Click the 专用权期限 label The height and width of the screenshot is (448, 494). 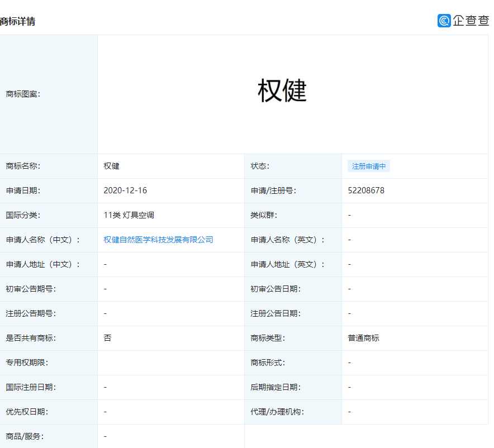(27, 363)
